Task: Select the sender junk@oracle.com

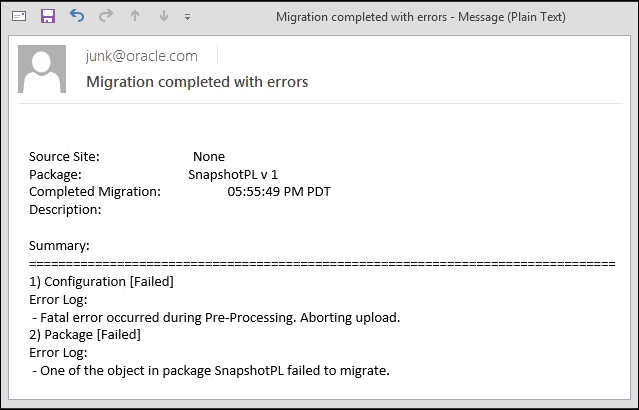Action: click(x=142, y=56)
